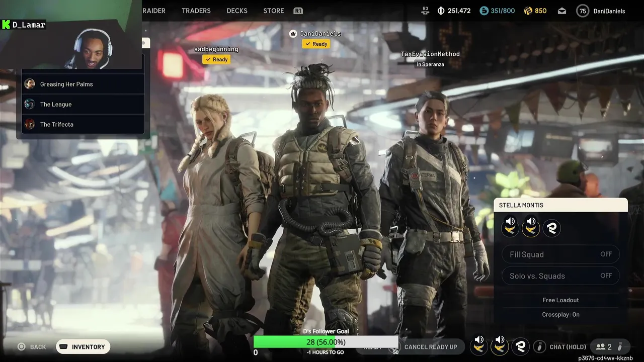Image resolution: width=644 pixels, height=362 pixels.
Task: Open the INVENTORY button
Action: pos(83,347)
